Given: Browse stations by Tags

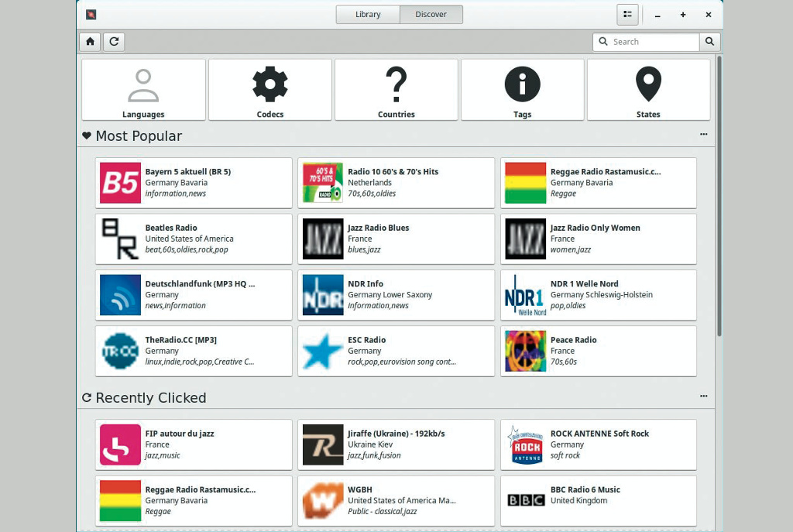Looking at the screenshot, I should (523, 90).
